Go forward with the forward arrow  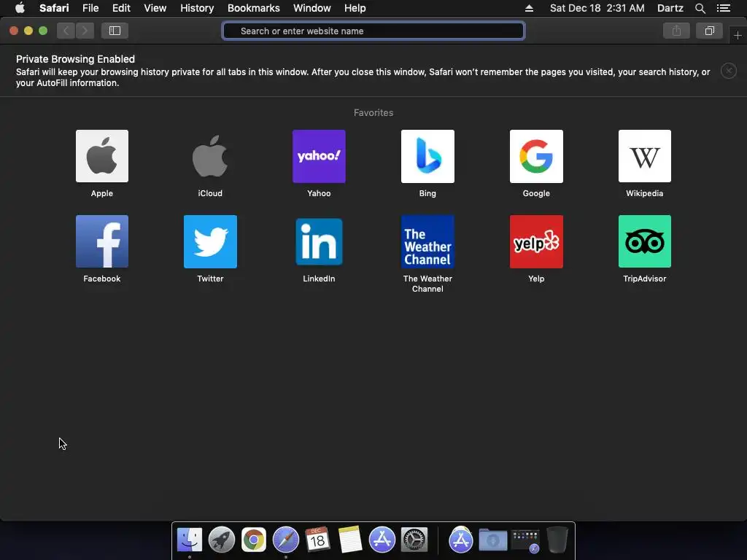(85, 31)
